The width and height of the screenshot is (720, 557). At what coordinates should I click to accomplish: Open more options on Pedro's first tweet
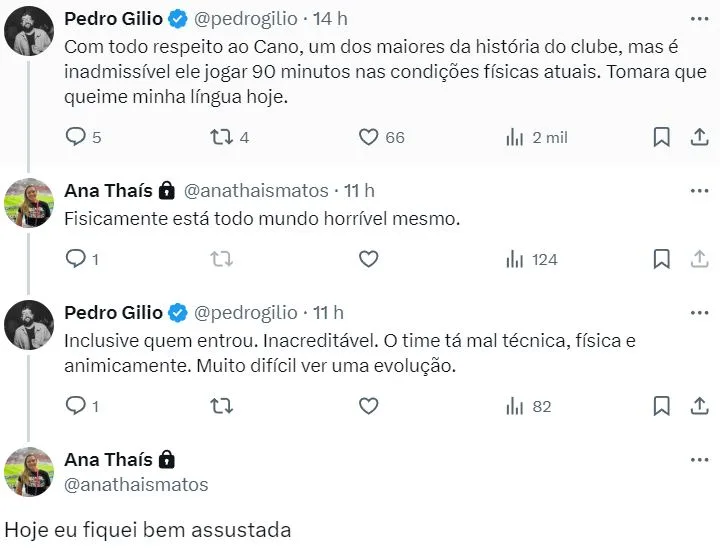pyautogui.click(x=699, y=19)
